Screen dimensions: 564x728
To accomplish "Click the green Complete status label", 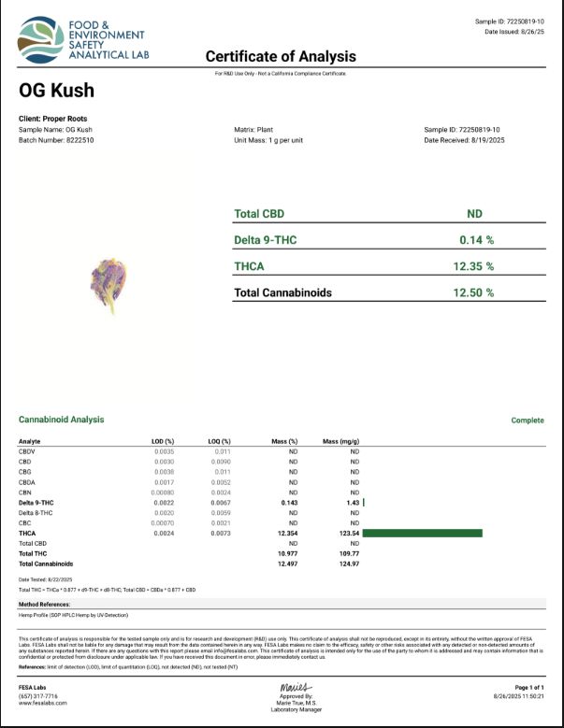I will tap(528, 421).
